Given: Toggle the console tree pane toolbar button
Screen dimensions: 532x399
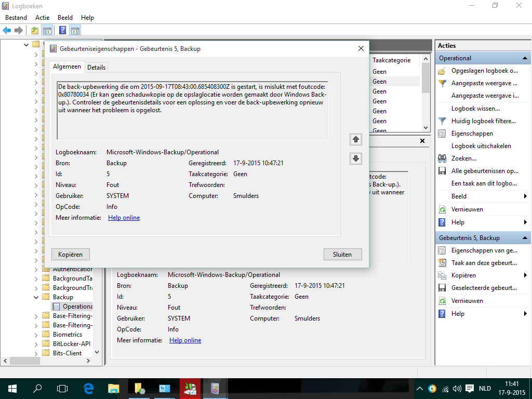Looking at the screenshot, I should pos(47,30).
